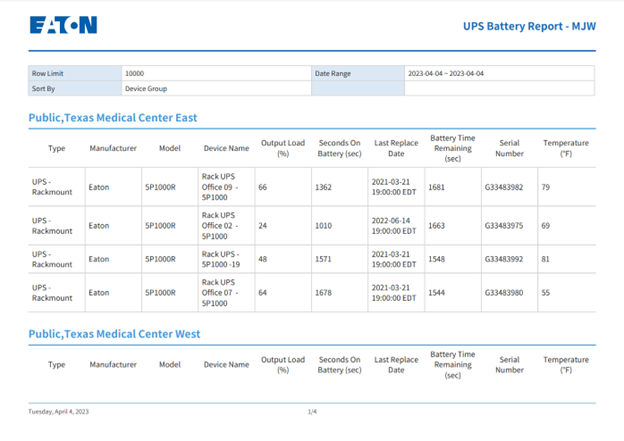The height and width of the screenshot is (441, 624).
Task: Select serial number 'G33483992'
Action: coord(504,259)
